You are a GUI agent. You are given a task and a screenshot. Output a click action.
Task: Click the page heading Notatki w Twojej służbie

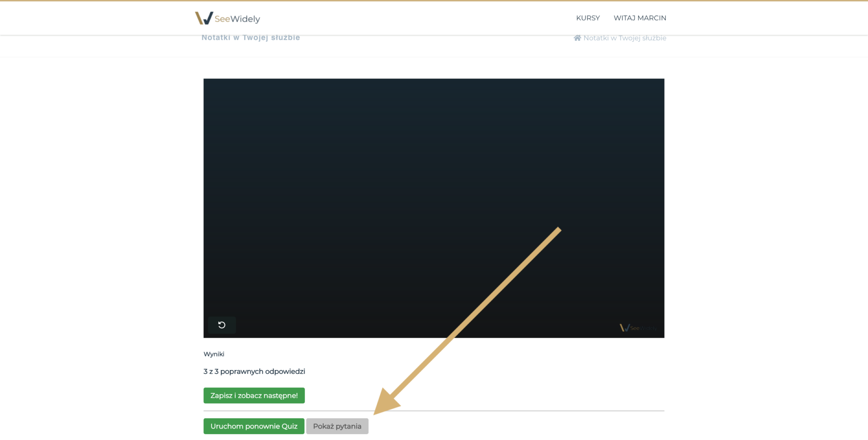[250, 37]
